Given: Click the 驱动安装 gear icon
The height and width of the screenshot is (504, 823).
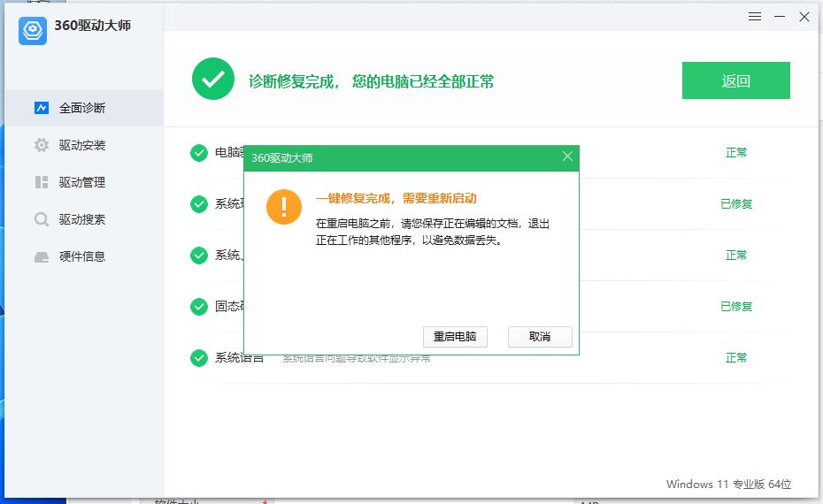Looking at the screenshot, I should pyautogui.click(x=42, y=145).
